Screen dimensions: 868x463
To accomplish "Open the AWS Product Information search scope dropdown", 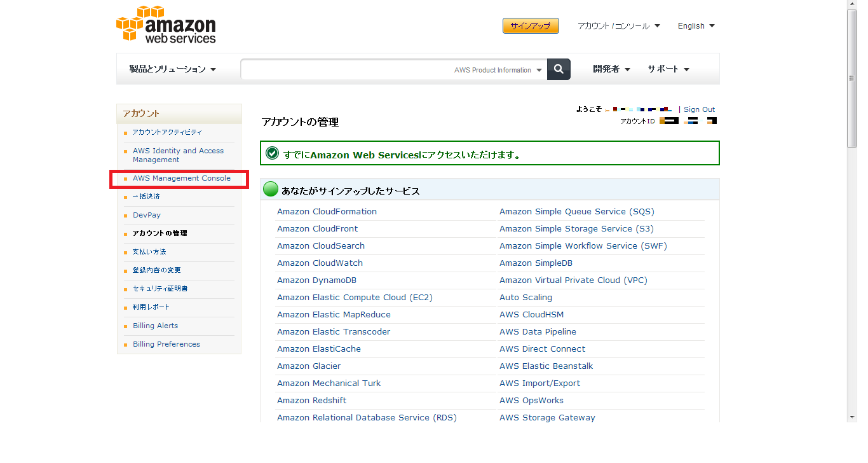I will coord(498,70).
